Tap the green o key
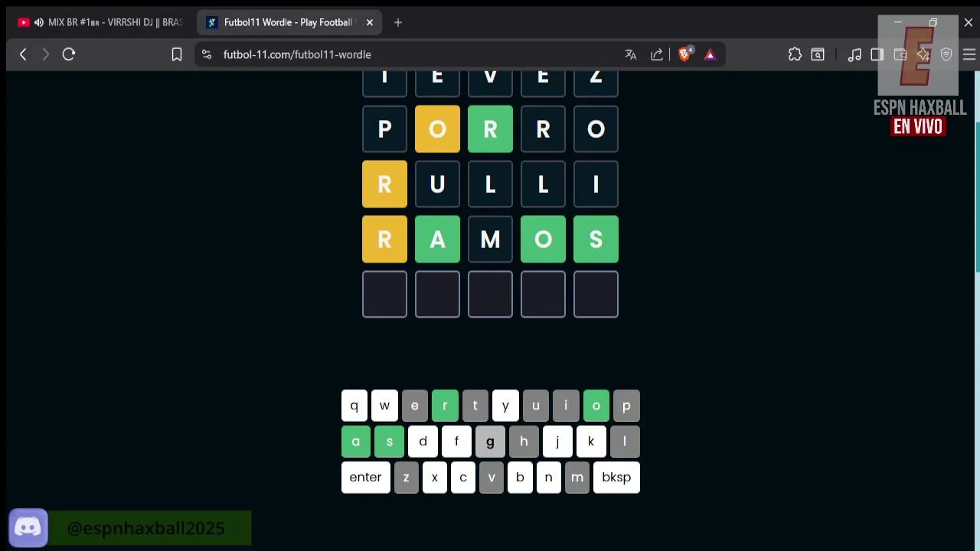 pyautogui.click(x=596, y=406)
